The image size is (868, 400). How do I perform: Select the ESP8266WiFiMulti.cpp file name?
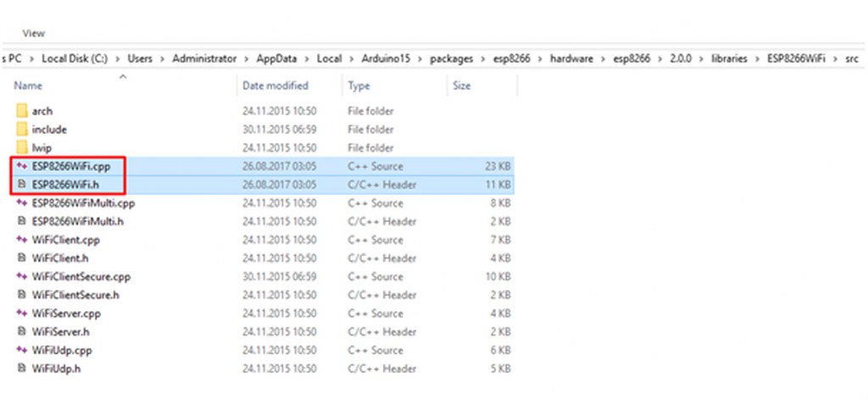coord(83,203)
